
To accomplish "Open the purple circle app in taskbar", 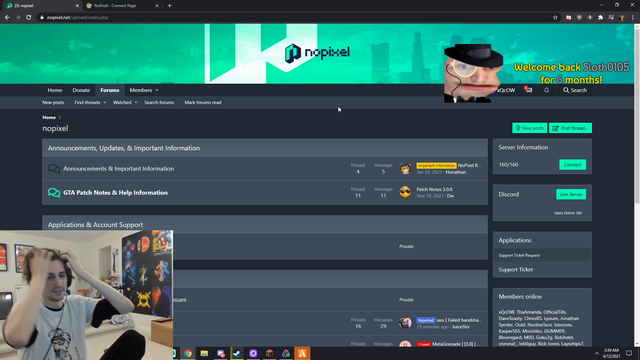I will tap(253, 353).
